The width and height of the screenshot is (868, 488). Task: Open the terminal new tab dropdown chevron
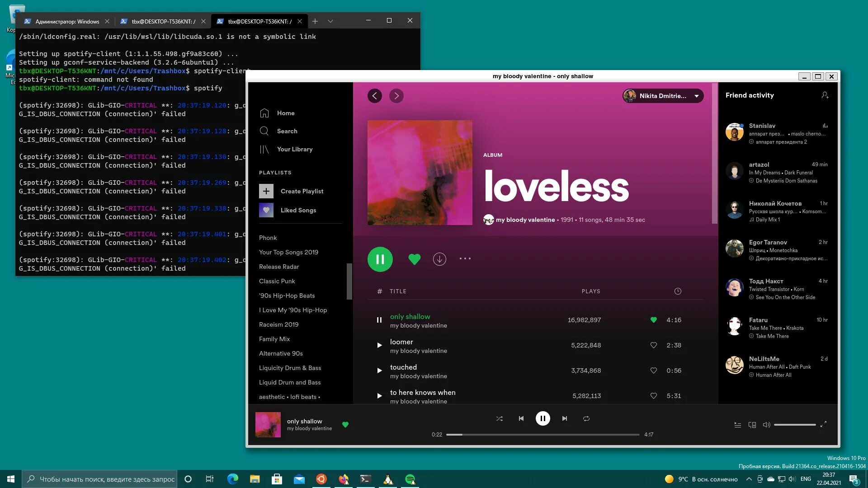point(330,21)
